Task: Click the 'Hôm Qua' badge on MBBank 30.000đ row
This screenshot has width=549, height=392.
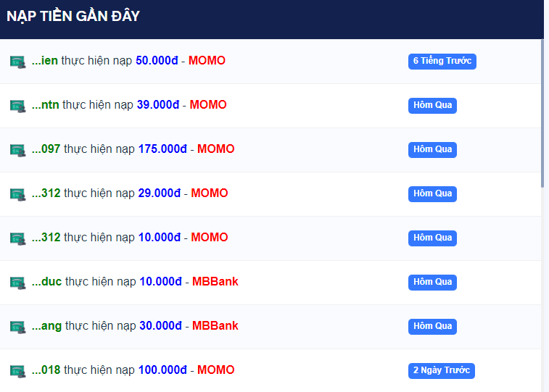Action: point(432,326)
